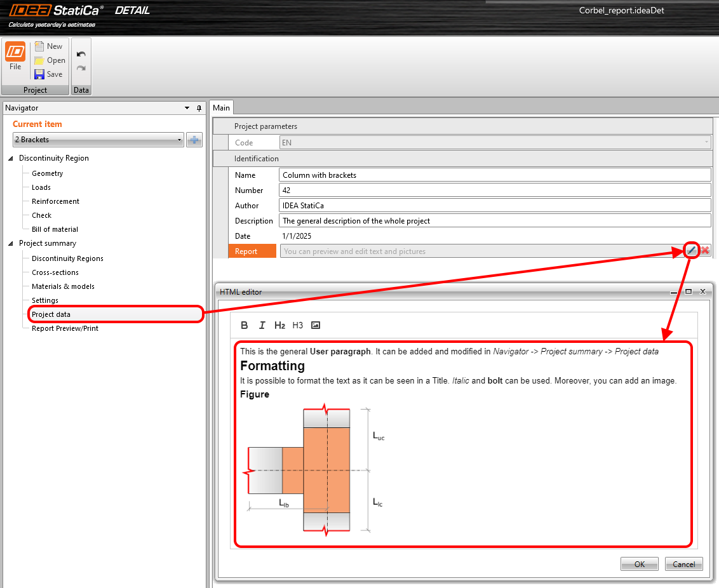Insert image in HTML editor toolbar
719x588 pixels.
pyautogui.click(x=316, y=325)
